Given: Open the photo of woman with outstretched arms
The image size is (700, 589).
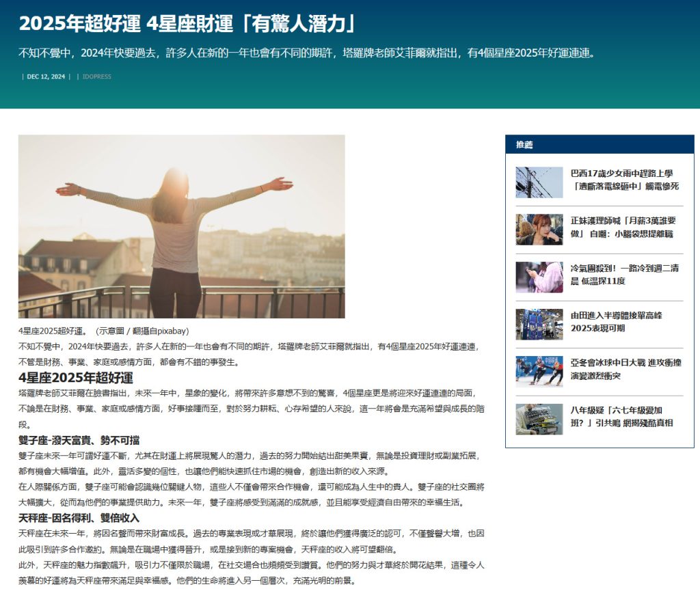Looking at the screenshot, I should click(x=181, y=226).
